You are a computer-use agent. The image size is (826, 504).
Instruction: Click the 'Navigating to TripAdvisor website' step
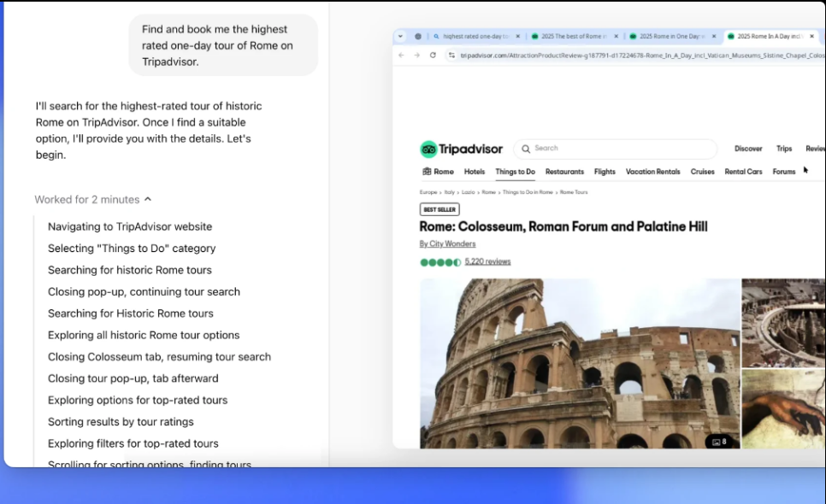(x=130, y=226)
